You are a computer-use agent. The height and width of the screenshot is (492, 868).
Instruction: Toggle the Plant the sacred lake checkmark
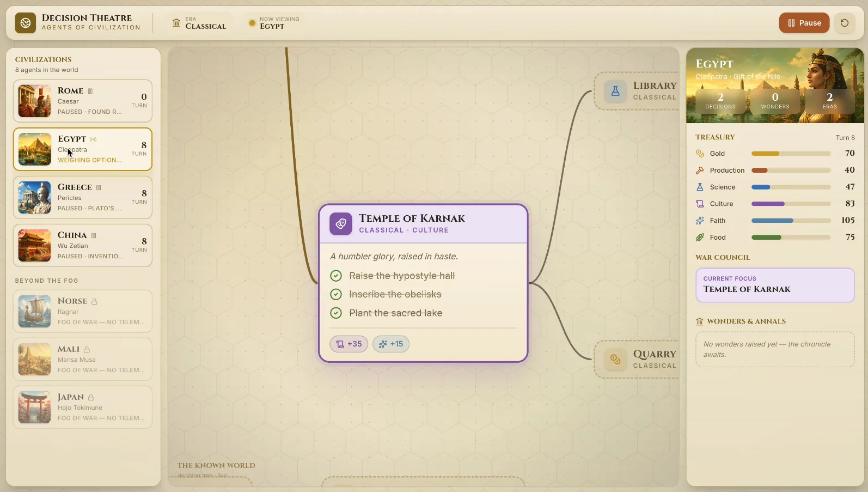click(336, 313)
